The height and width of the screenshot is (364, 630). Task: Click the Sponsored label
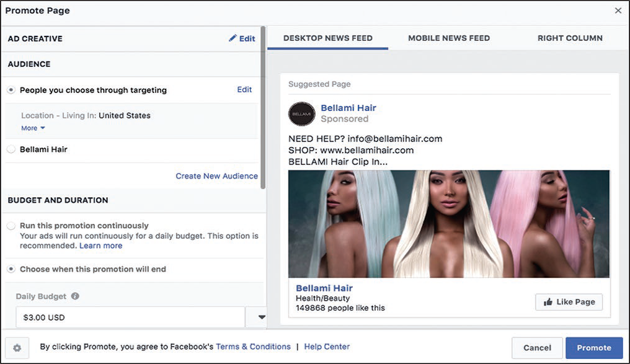(344, 119)
